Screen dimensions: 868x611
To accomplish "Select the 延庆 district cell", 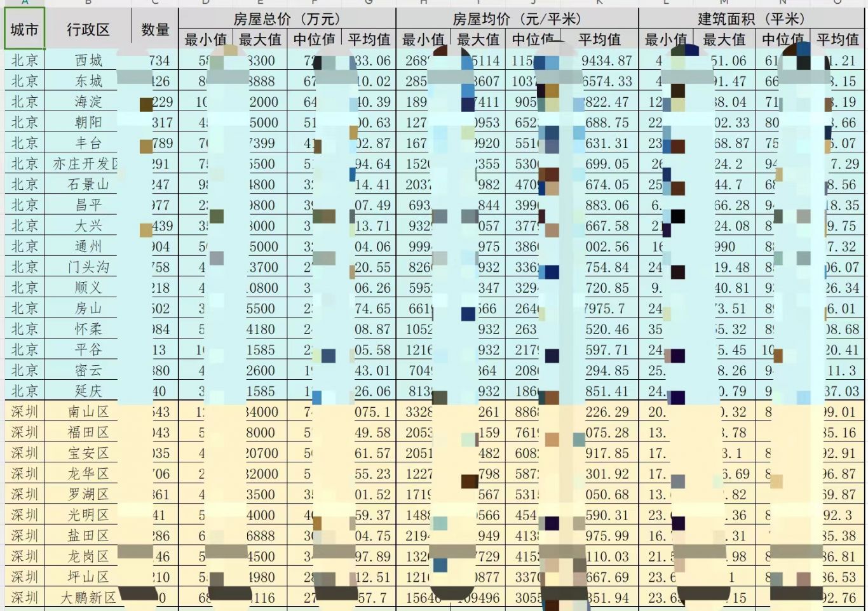I will pos(88,391).
